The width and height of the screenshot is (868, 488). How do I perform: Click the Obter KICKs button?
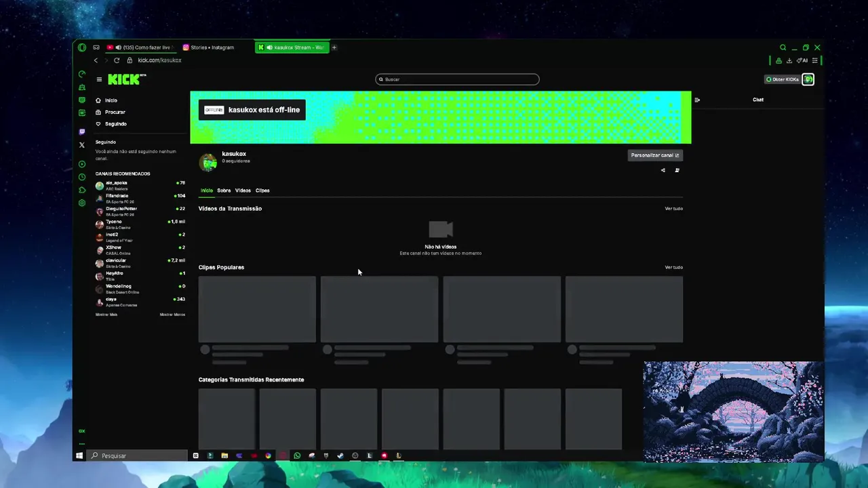(783, 79)
